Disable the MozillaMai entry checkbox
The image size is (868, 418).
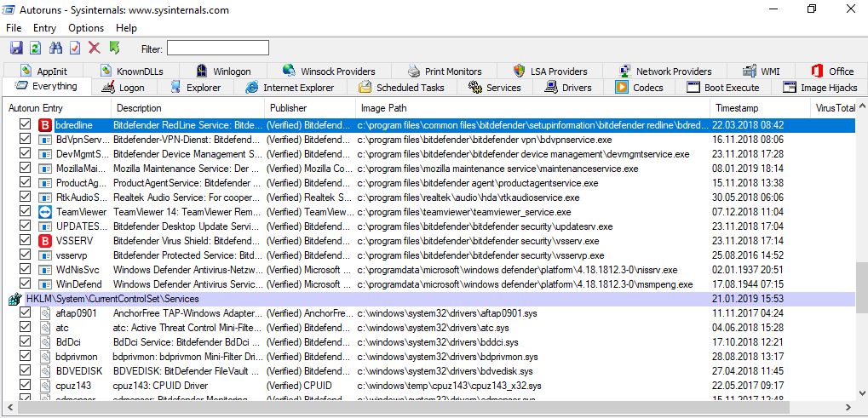point(25,168)
